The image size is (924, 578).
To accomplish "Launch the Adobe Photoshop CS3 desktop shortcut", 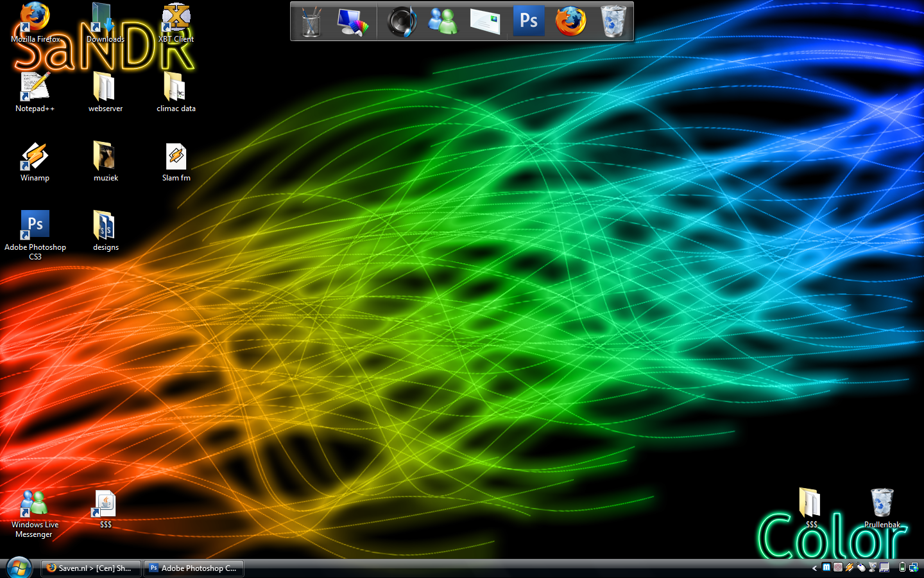I will [x=35, y=235].
